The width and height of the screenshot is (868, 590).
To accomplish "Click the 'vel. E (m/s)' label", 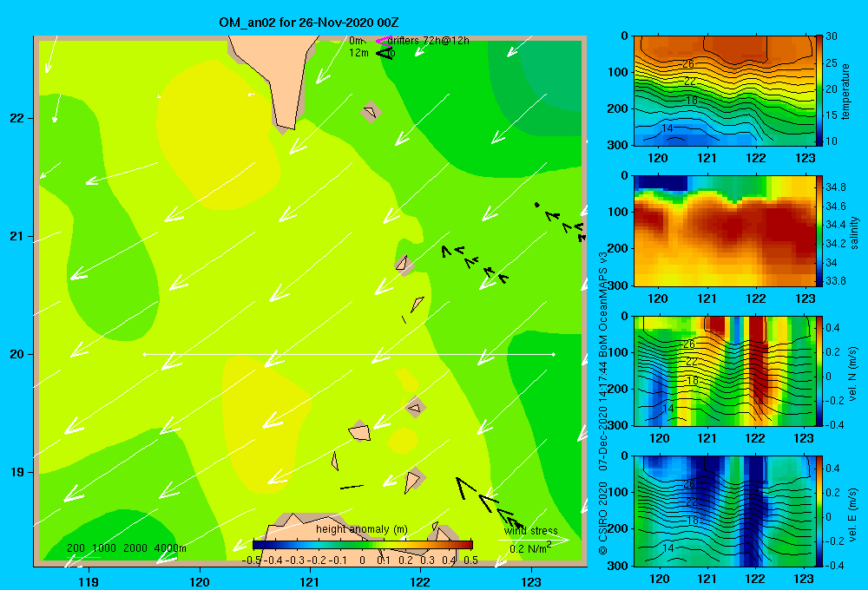I will pyautogui.click(x=852, y=514).
